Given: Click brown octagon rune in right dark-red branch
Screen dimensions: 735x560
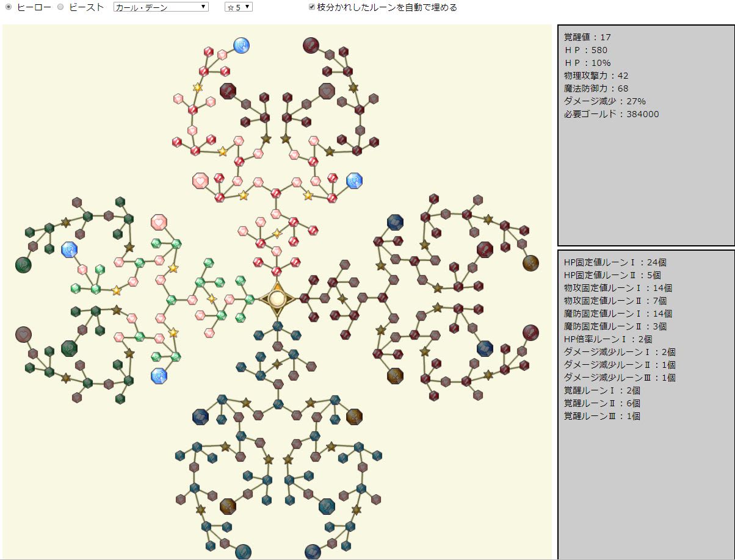Looking at the screenshot, I should (395, 375).
